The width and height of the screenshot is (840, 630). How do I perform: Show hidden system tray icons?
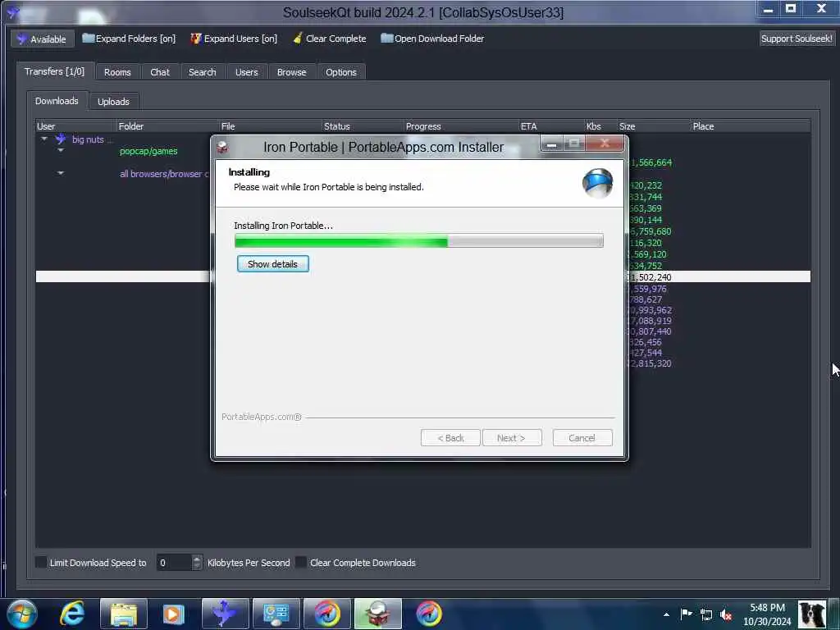click(666, 614)
